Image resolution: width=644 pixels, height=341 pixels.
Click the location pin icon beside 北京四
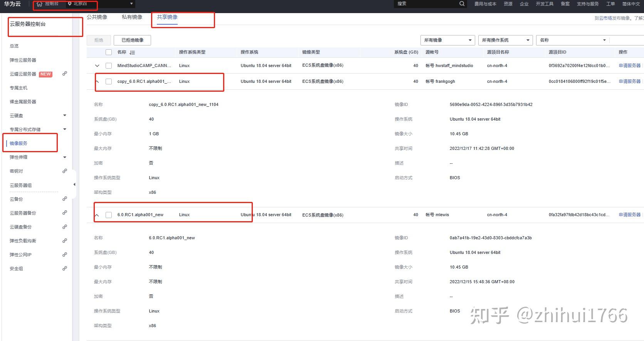click(x=69, y=4)
